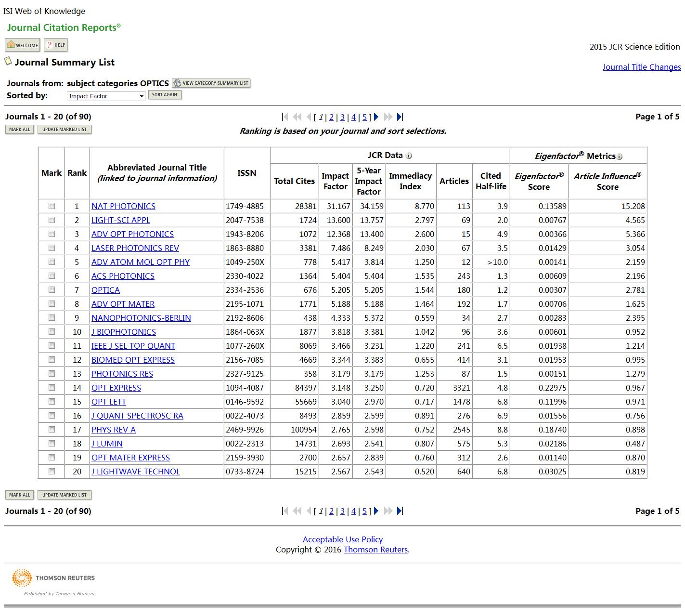This screenshot has width=685, height=616.
Task: Open the LASER PHOTONICS REV journal link
Action: [x=135, y=248]
